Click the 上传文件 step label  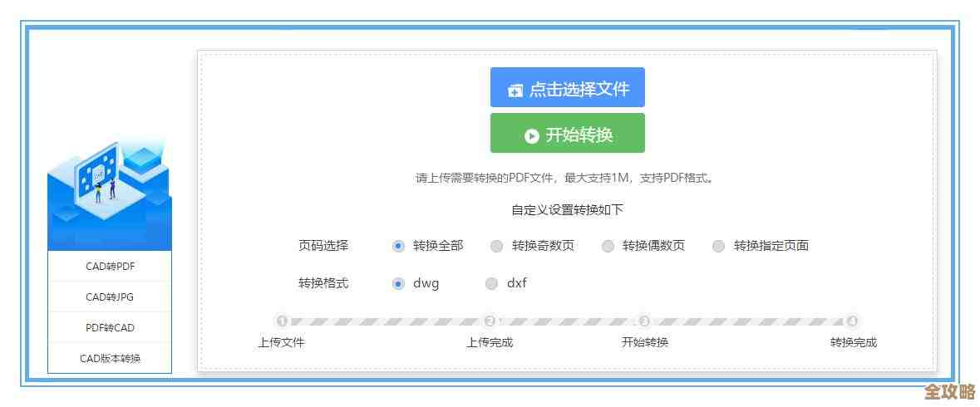pos(281,343)
